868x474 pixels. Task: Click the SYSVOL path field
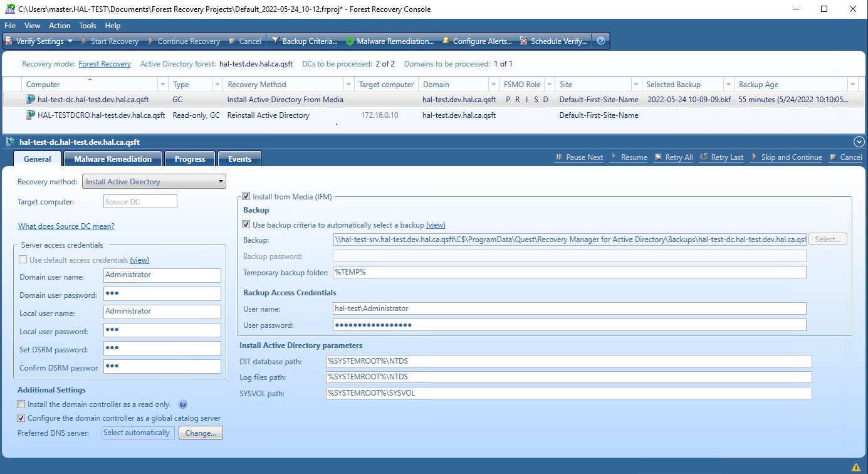point(569,393)
